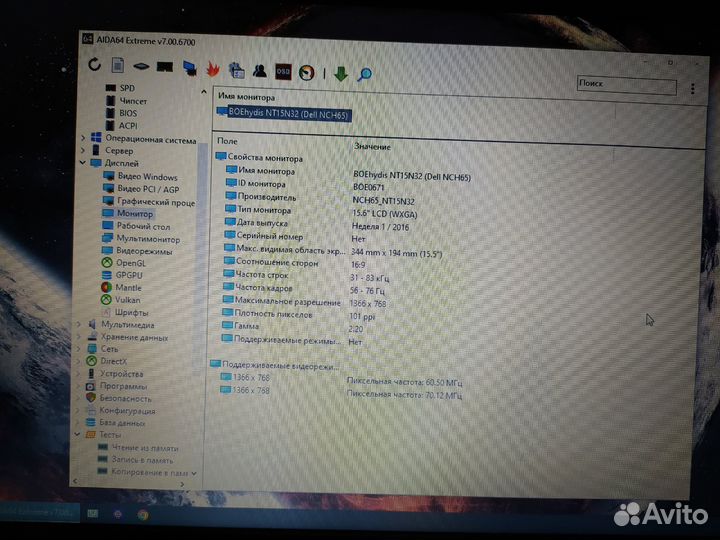The height and width of the screenshot is (540, 720).
Task: Open the disk benchmark toolbar icon
Action: [141, 67]
